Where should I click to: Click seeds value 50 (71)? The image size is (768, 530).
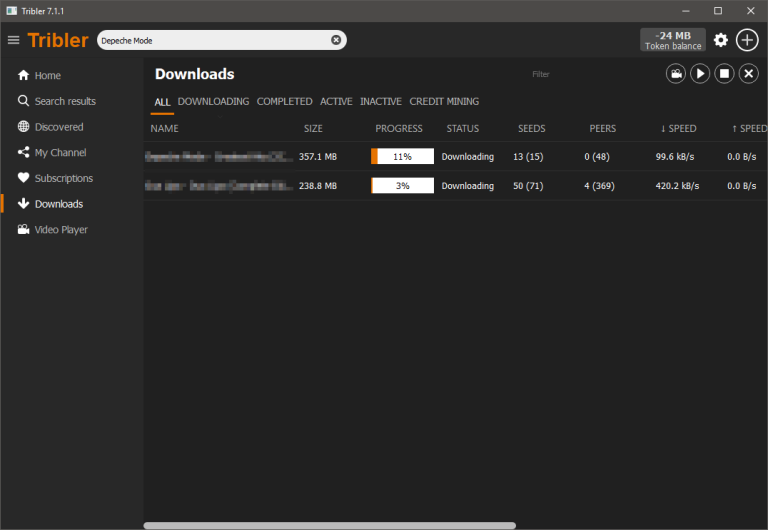point(528,186)
